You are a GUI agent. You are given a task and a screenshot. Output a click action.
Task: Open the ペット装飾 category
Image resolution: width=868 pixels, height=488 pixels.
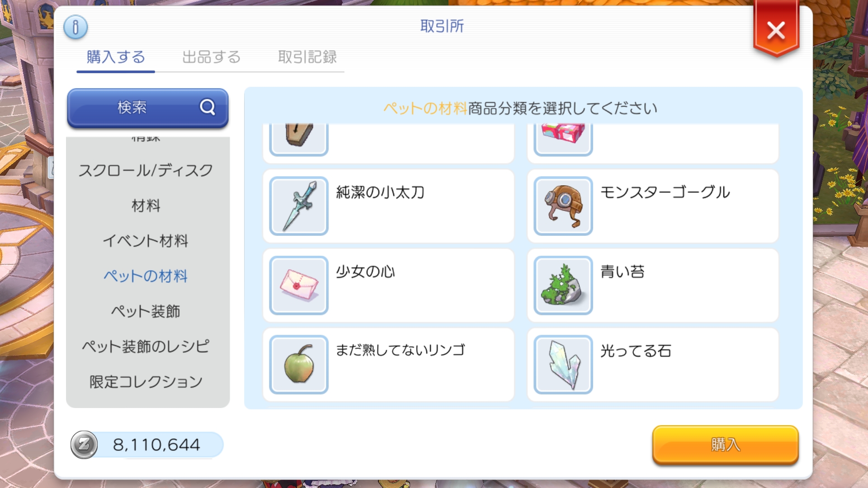click(x=146, y=311)
